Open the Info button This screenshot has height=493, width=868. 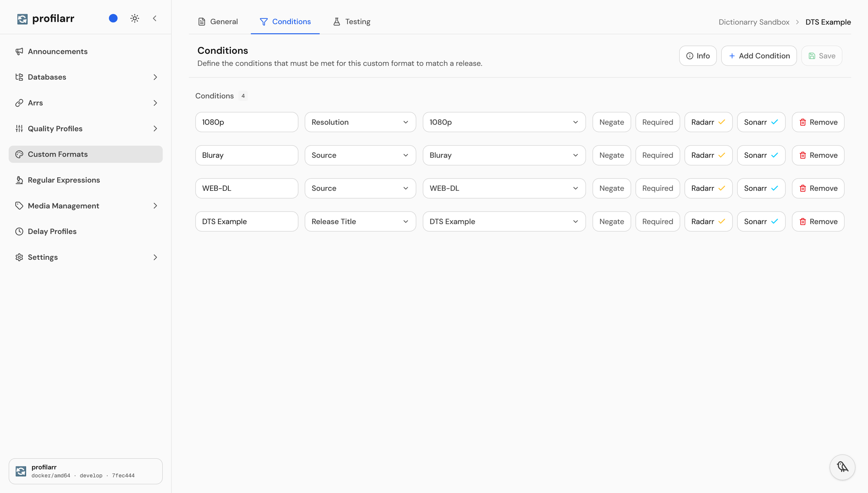point(698,56)
